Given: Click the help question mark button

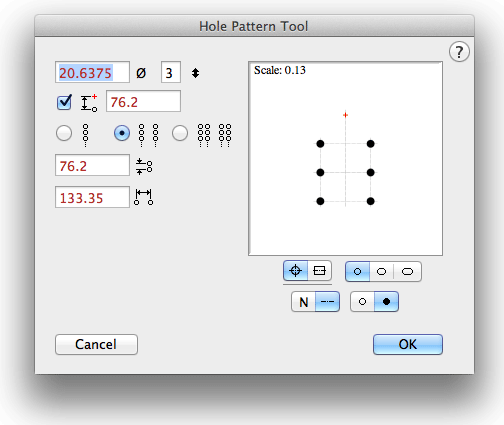Looking at the screenshot, I should [x=459, y=52].
